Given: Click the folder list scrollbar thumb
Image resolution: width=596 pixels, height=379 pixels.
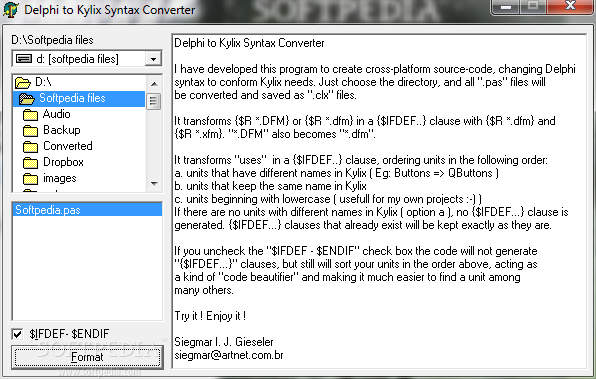Looking at the screenshot, I should tap(154, 101).
